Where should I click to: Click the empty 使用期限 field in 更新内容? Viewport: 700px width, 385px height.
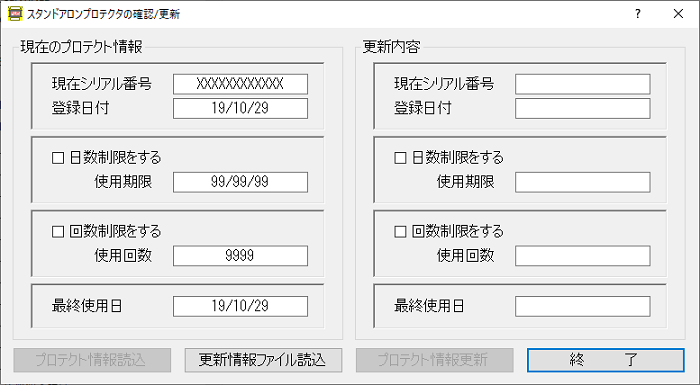[583, 182]
